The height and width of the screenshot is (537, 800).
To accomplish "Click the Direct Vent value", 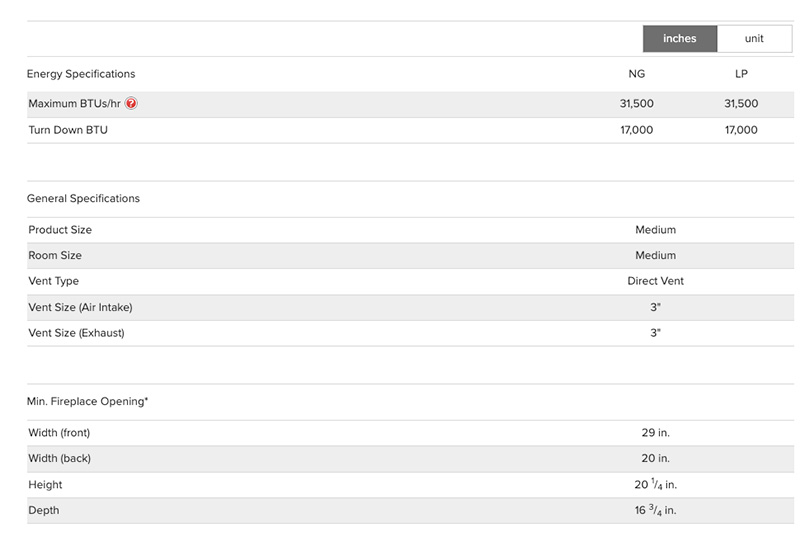I will click(655, 281).
